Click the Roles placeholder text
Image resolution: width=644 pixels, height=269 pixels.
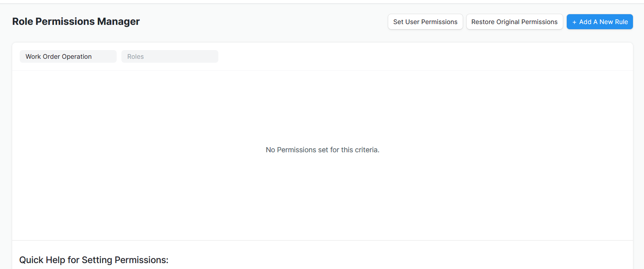[x=135, y=56]
